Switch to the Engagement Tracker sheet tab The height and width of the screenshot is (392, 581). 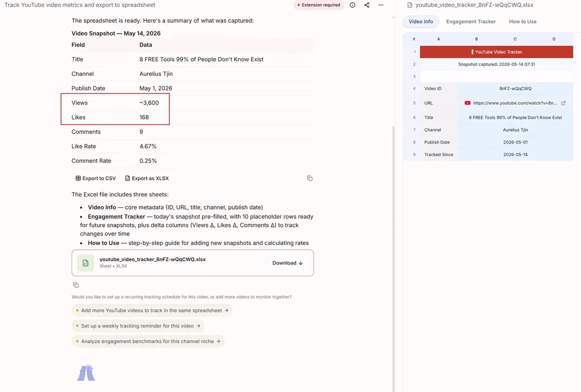(471, 21)
